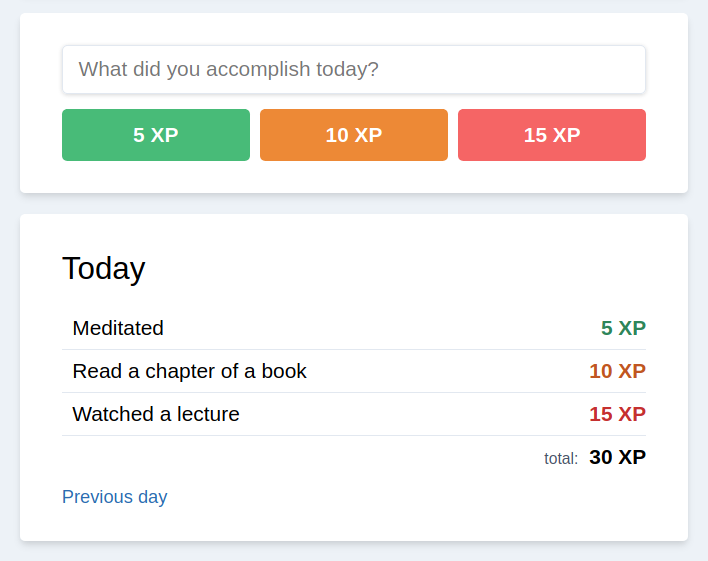This screenshot has height=561, width=708.
Task: Click the 'What did you accomplish today?' input
Action: pos(353,70)
